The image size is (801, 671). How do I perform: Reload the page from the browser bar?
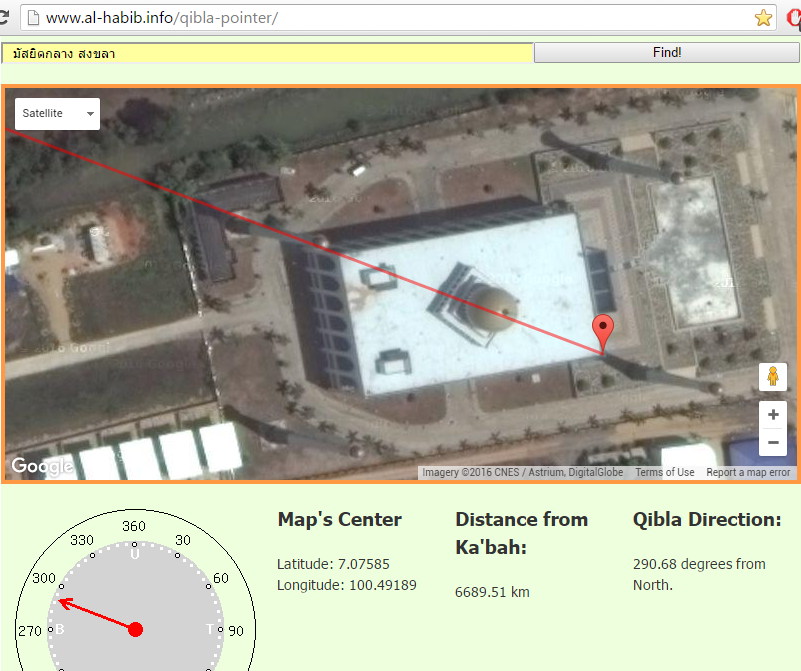(x=4, y=18)
